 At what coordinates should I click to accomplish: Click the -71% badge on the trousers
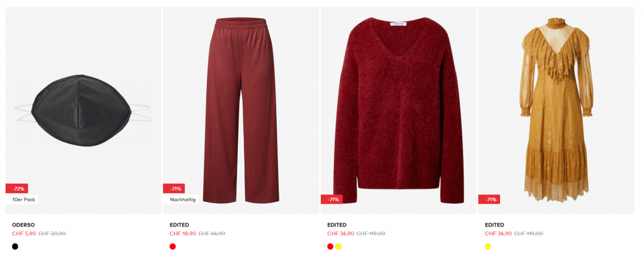tap(174, 189)
